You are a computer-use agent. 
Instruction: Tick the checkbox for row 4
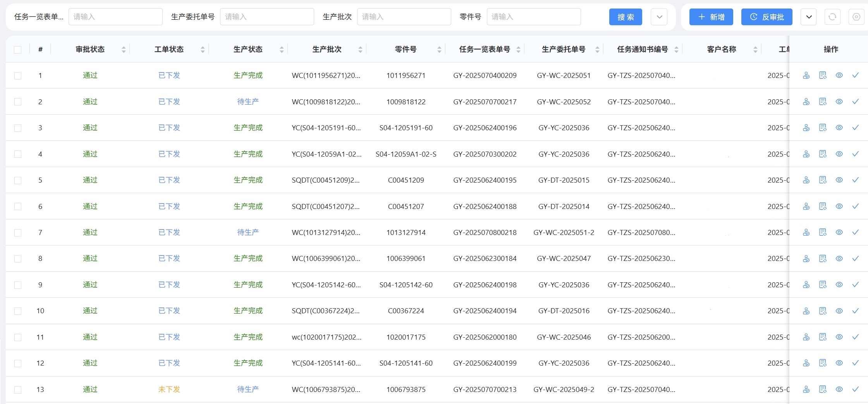click(x=18, y=154)
